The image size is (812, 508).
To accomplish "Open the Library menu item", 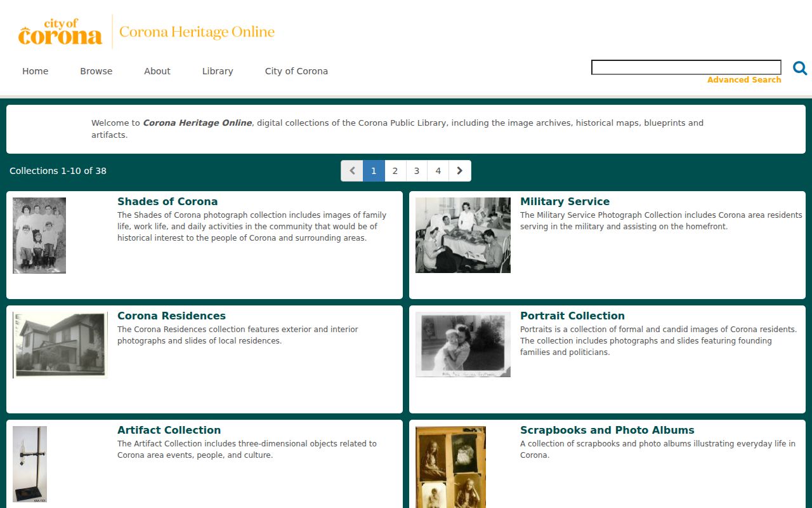I will pyautogui.click(x=218, y=71).
